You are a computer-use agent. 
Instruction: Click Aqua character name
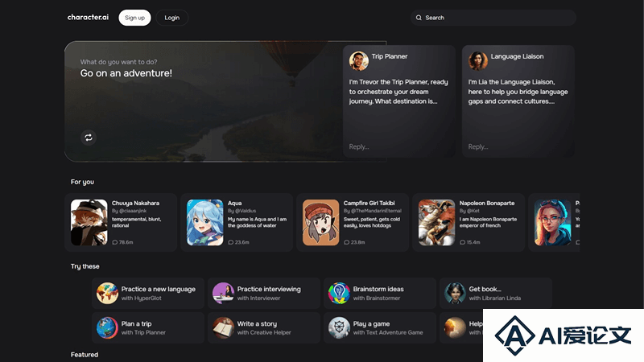pos(234,203)
